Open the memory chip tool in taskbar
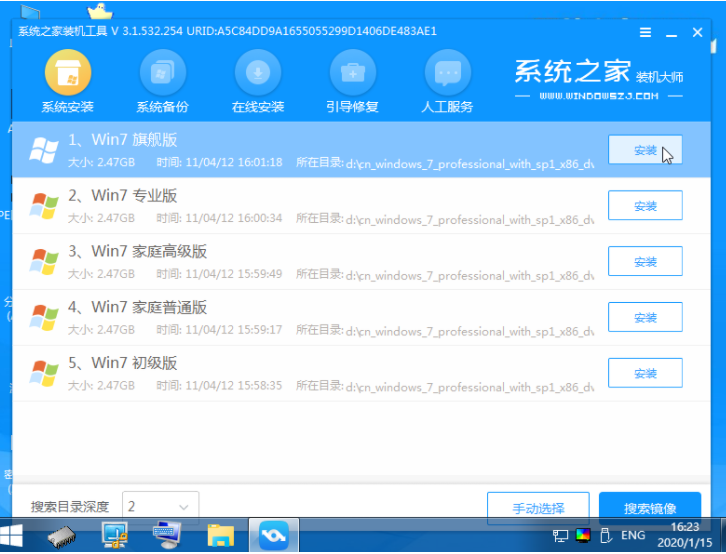Image resolution: width=726 pixels, height=554 pixels. (62, 536)
